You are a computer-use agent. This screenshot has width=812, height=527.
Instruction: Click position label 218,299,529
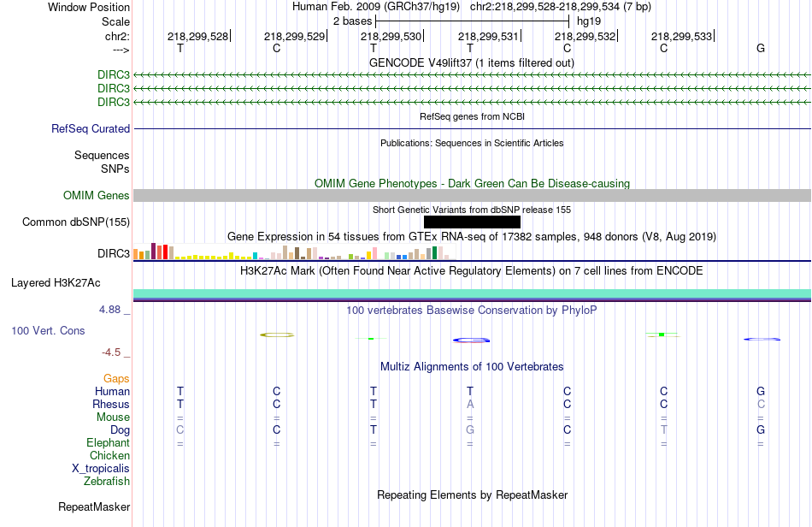coord(294,36)
